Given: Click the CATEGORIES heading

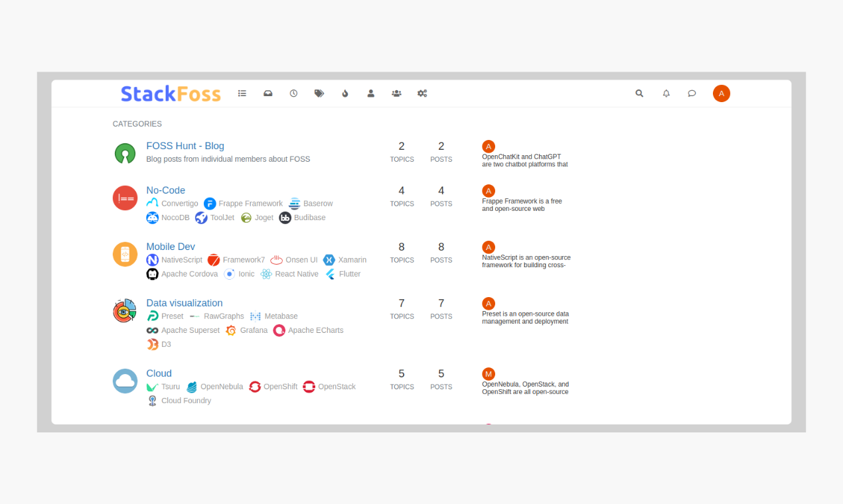Looking at the screenshot, I should (x=137, y=124).
